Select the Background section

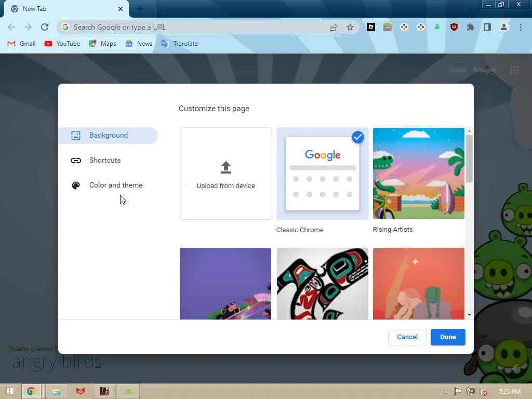[x=108, y=136]
